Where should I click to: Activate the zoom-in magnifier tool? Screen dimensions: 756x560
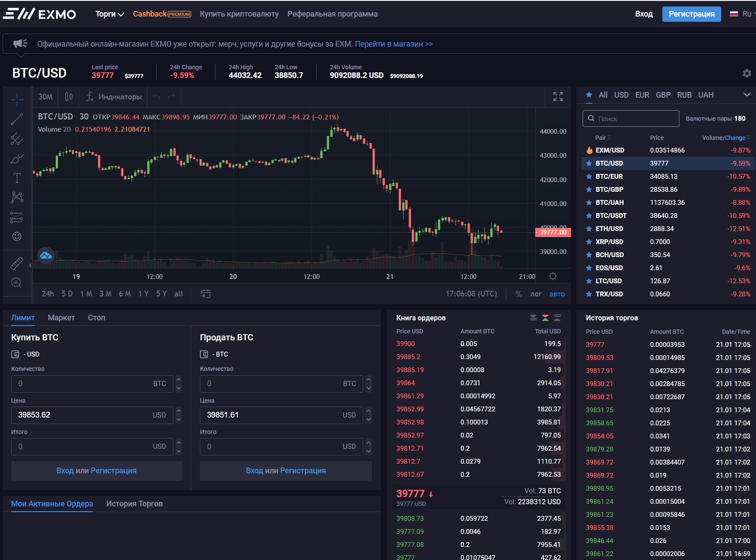click(17, 283)
